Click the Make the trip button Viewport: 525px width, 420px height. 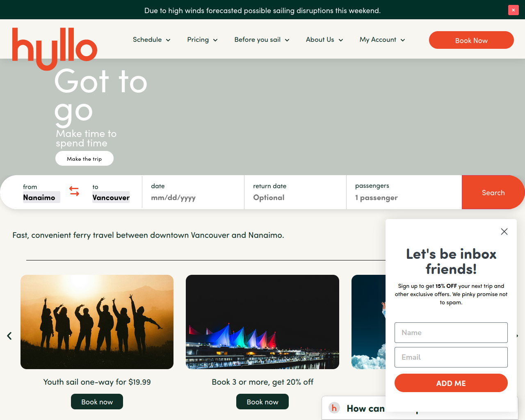tap(84, 158)
